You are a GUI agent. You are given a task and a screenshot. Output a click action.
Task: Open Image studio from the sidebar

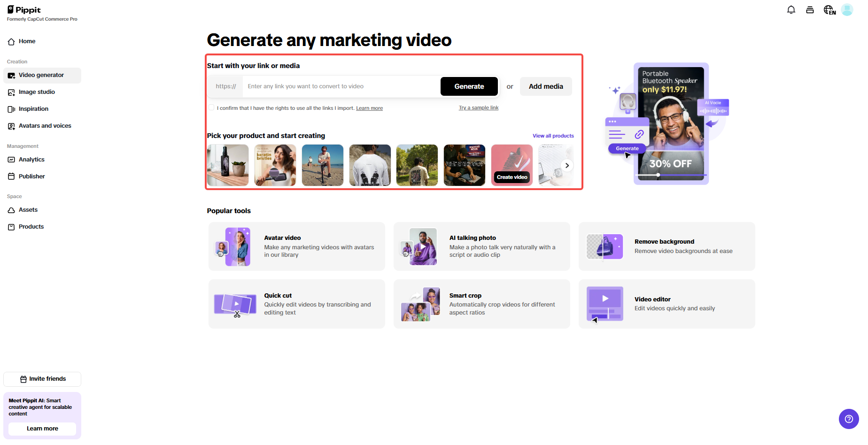pyautogui.click(x=42, y=92)
